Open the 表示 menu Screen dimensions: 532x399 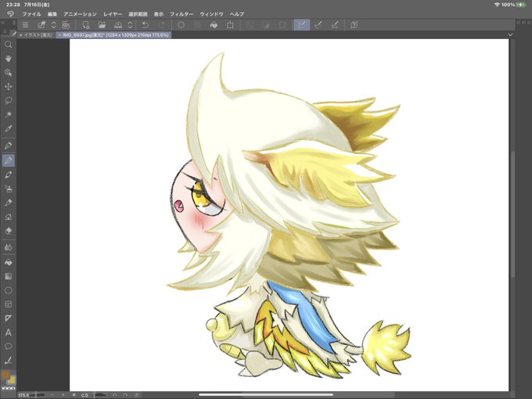tap(159, 14)
